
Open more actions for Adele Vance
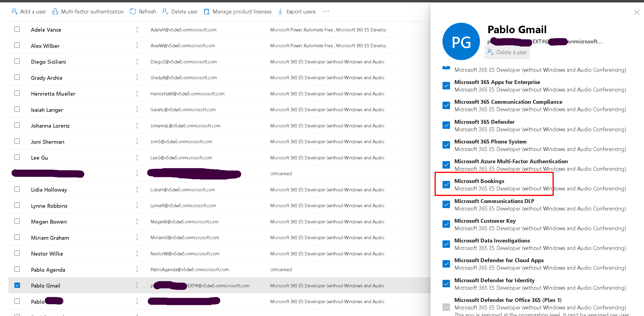137,30
